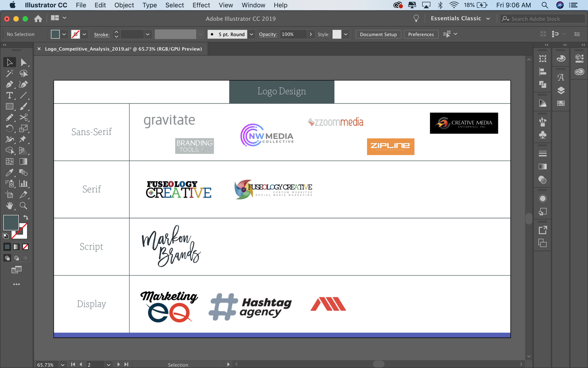Select the Pen tool
Image resolution: width=588 pixels, height=368 pixels.
(x=9, y=84)
